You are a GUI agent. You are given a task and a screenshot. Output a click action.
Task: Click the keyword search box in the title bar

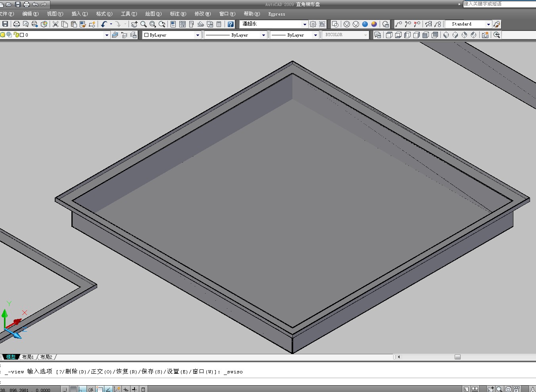point(499,4)
